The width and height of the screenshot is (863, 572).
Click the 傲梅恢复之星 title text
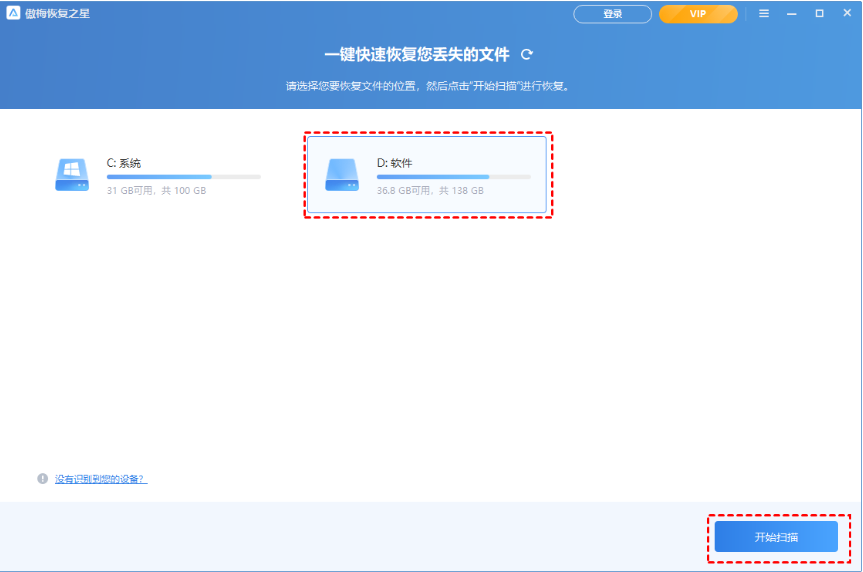(57, 13)
